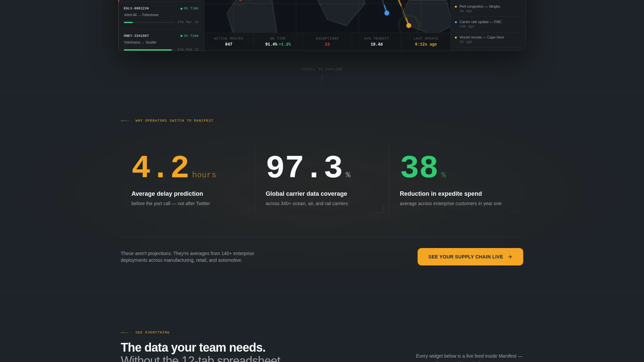This screenshot has width=644, height=362.
Task: Click Average delay prediction heading
Action: (x=167, y=194)
